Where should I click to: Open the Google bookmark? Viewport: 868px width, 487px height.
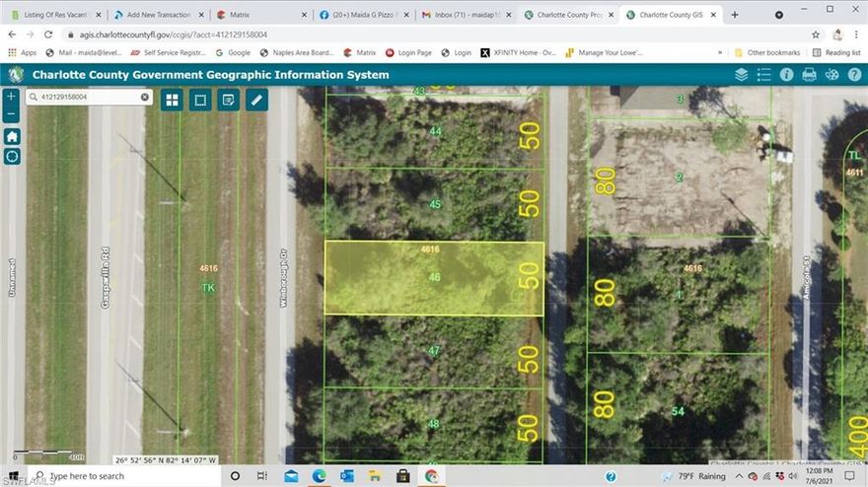coord(233,52)
